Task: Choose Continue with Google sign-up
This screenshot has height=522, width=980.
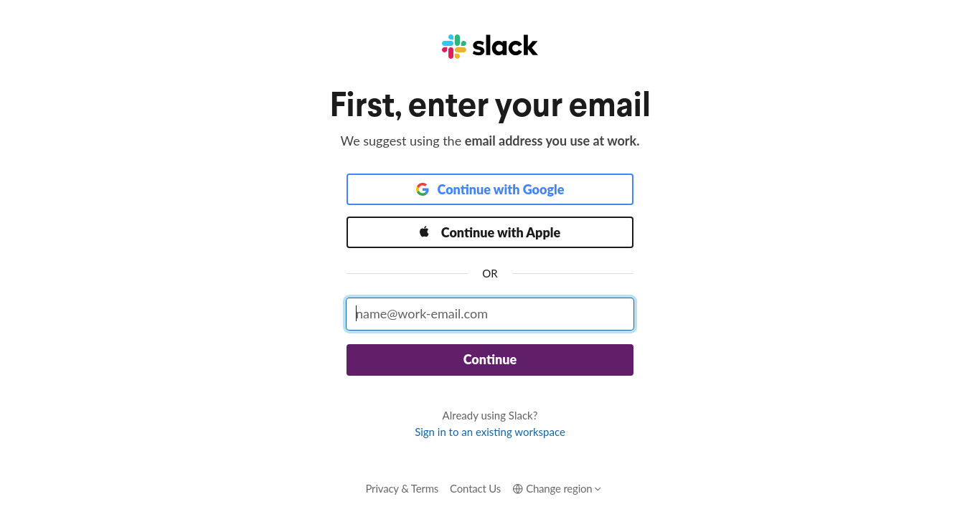Action: point(490,189)
